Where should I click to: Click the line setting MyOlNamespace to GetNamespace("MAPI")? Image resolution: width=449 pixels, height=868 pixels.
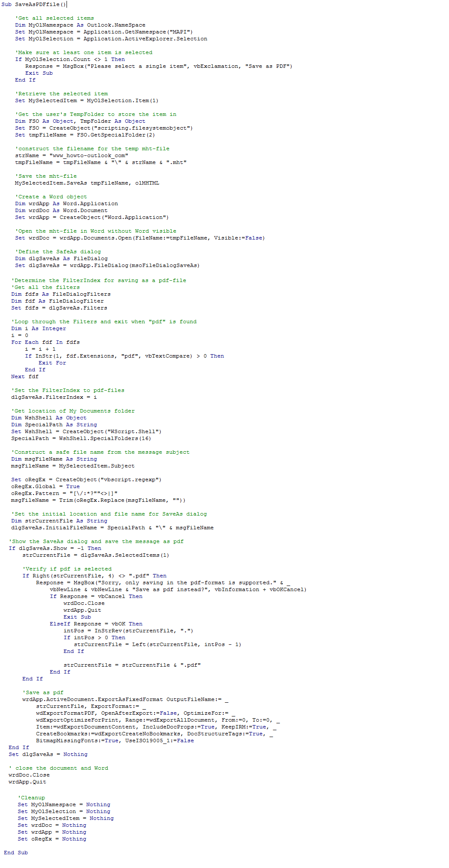click(104, 32)
